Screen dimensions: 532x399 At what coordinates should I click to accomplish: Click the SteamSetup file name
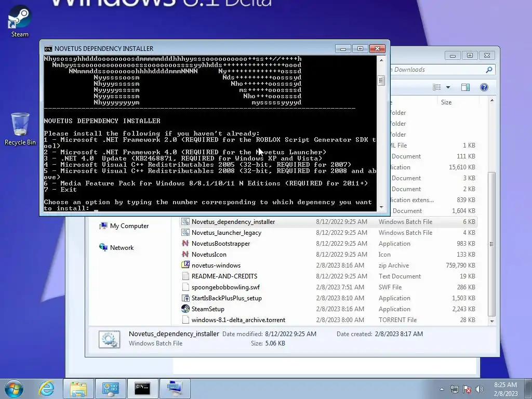tap(208, 309)
